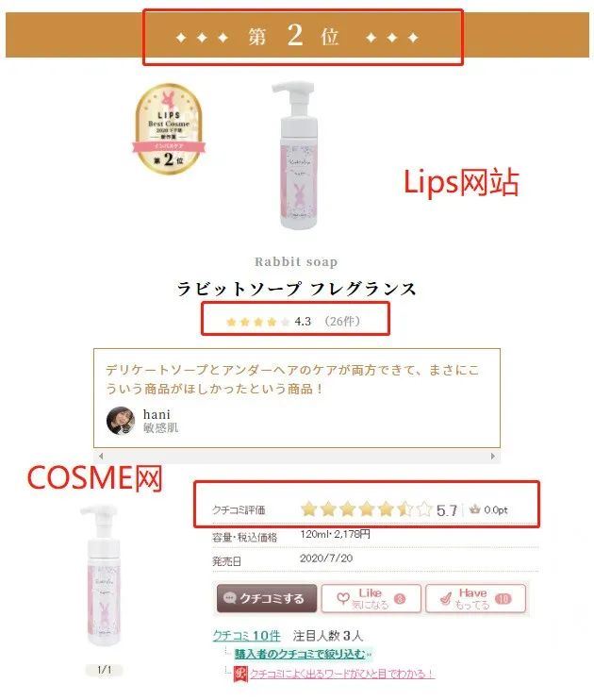Image resolution: width=594 pixels, height=700 pixels.
Task: Click the left arrow of the review scrollbar
Action: [x=101, y=457]
